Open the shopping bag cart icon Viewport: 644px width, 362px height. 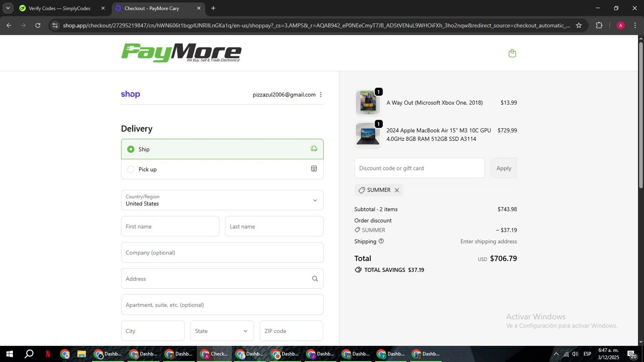[512, 53]
